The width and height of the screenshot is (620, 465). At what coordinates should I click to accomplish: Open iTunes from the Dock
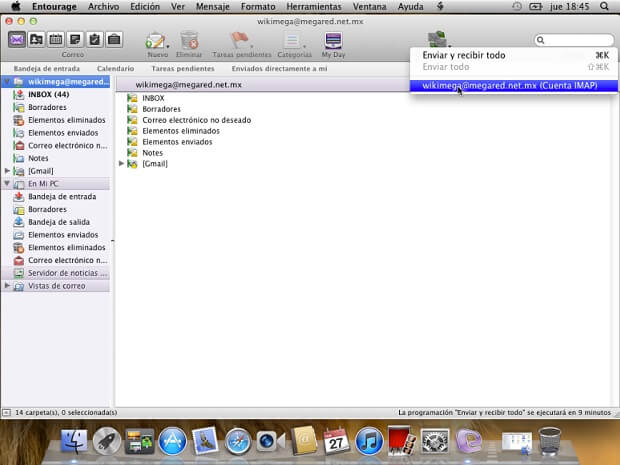click(369, 441)
